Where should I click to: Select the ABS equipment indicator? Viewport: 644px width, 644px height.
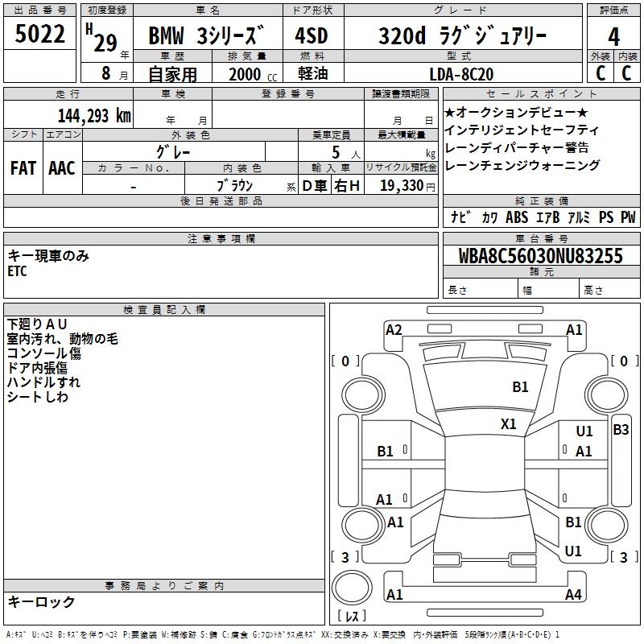pyautogui.click(x=516, y=217)
